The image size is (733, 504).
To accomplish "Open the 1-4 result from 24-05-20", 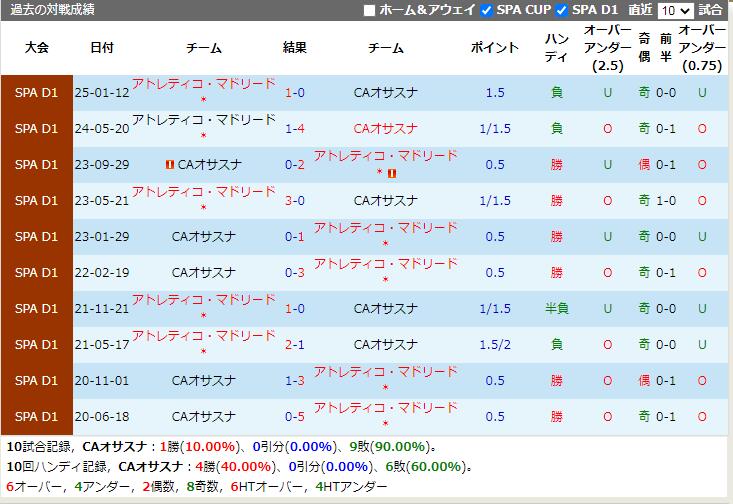I will pos(295,129).
